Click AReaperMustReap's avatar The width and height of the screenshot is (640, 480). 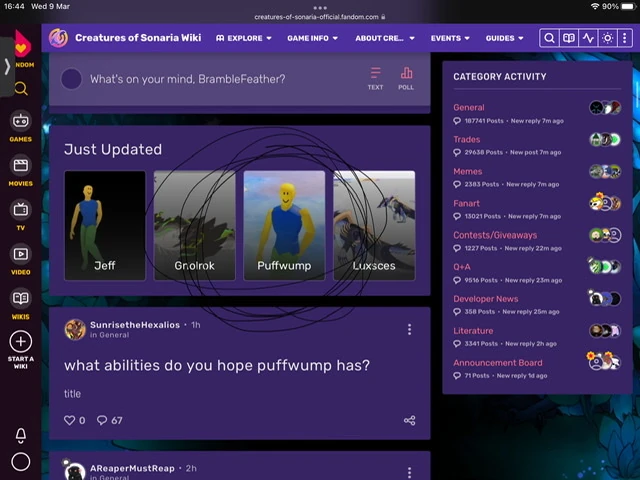(74, 471)
